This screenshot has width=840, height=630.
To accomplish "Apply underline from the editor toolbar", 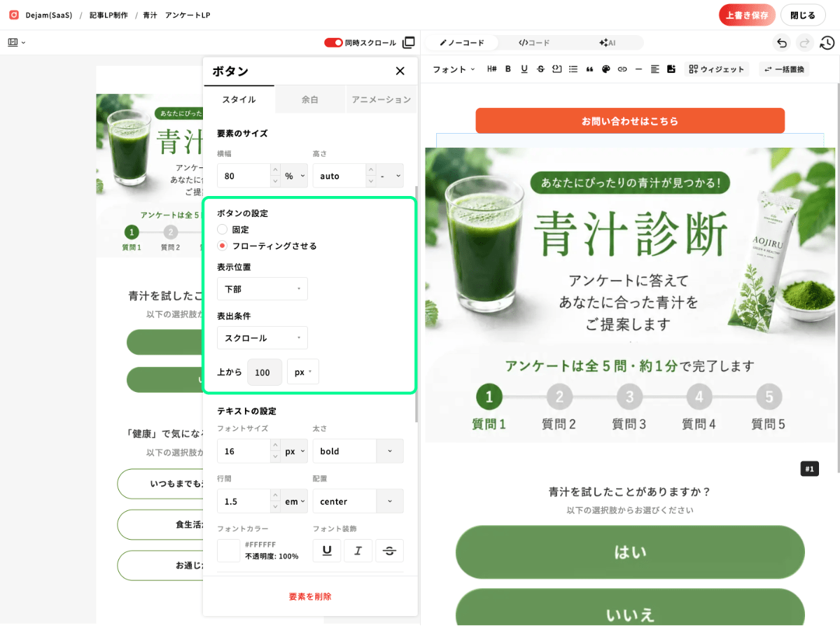I will tap(524, 69).
